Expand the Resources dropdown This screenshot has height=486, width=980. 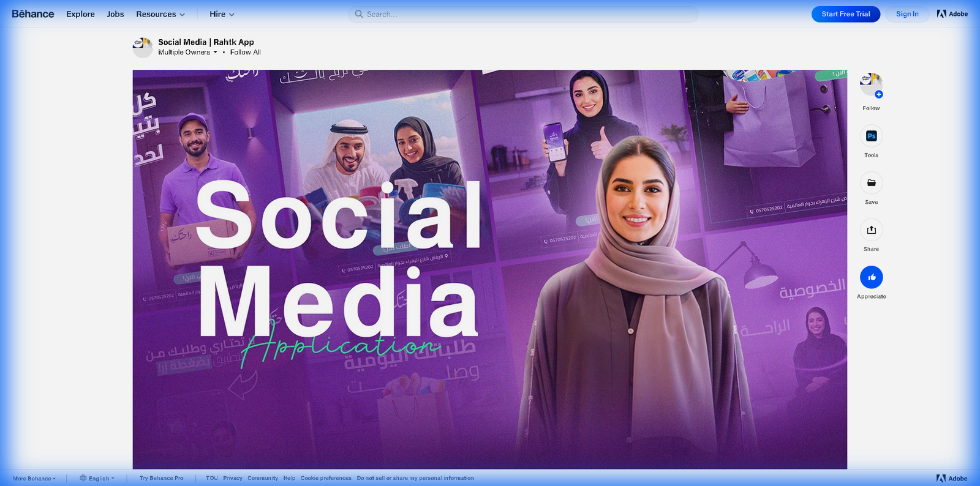pos(160,14)
